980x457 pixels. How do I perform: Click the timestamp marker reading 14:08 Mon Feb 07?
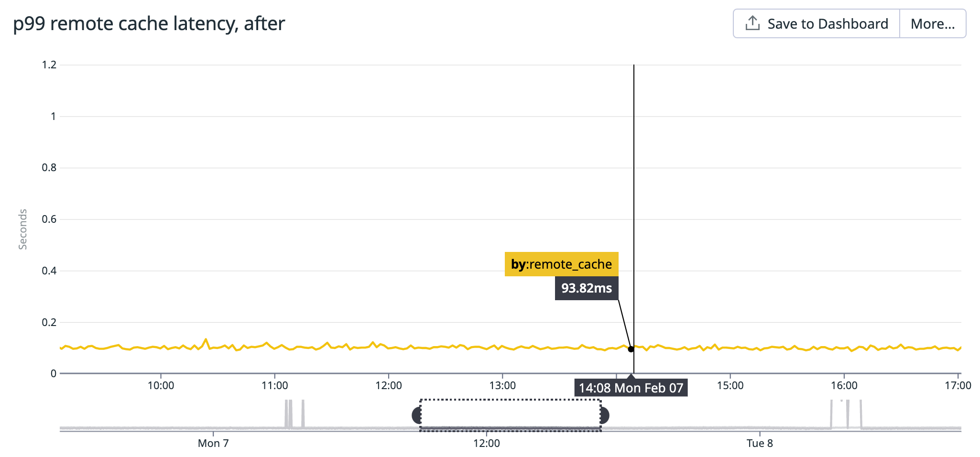(x=631, y=388)
